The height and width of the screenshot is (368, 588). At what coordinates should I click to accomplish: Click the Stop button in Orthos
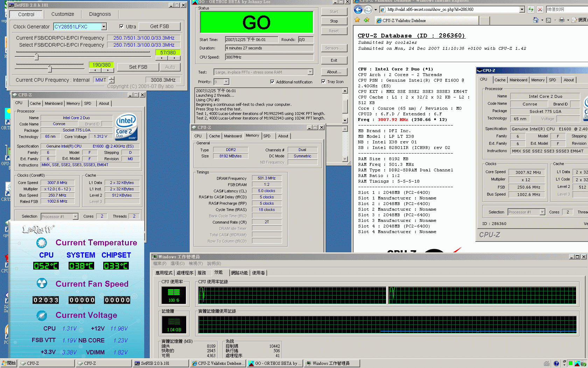coord(334,21)
